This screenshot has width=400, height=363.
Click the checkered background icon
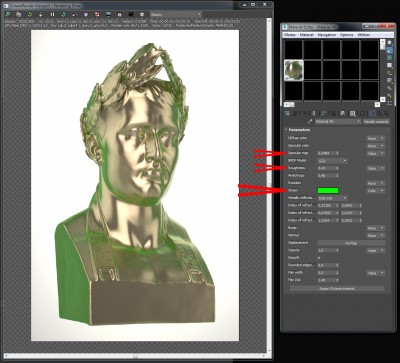coord(389,58)
